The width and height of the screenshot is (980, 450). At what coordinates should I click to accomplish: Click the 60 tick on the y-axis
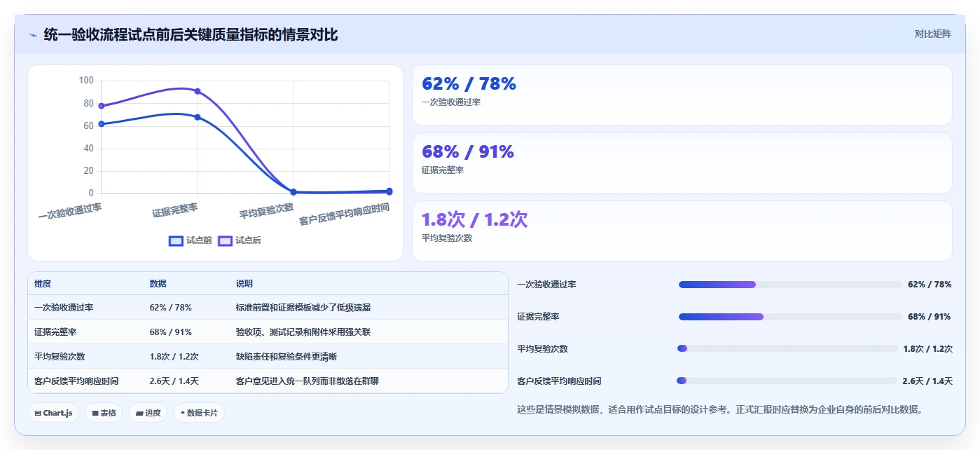click(89, 125)
